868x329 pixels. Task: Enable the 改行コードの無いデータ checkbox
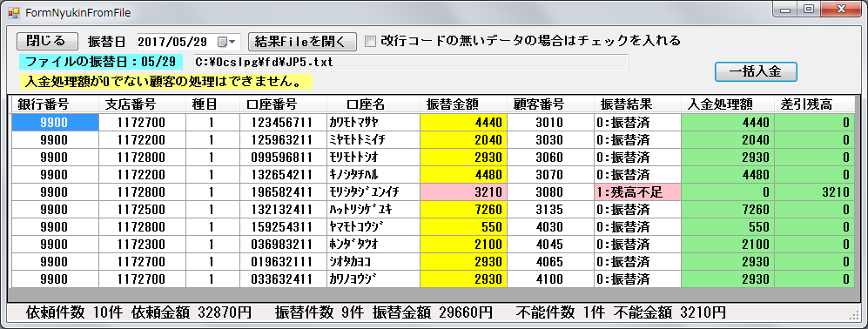(x=370, y=41)
